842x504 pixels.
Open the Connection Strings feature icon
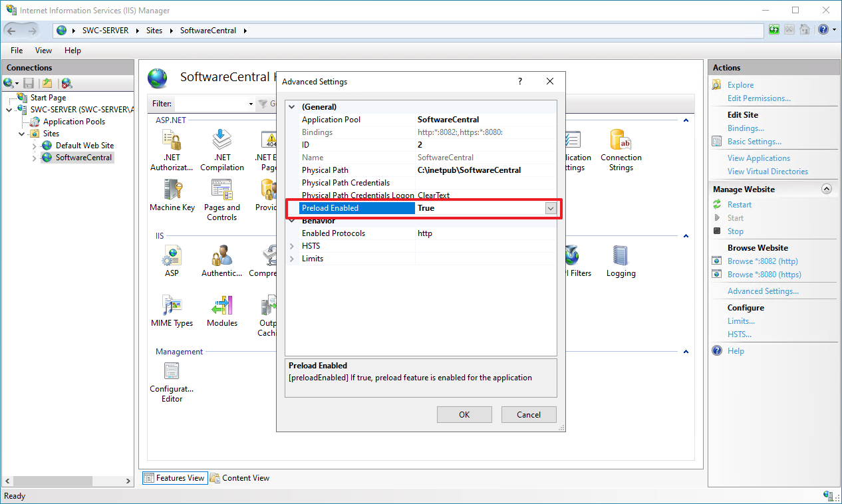click(621, 142)
